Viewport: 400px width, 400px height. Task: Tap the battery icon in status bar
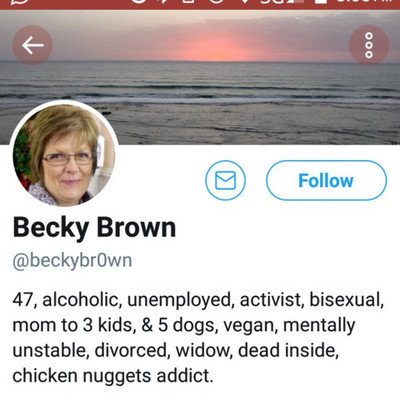pyautogui.click(x=323, y=2)
